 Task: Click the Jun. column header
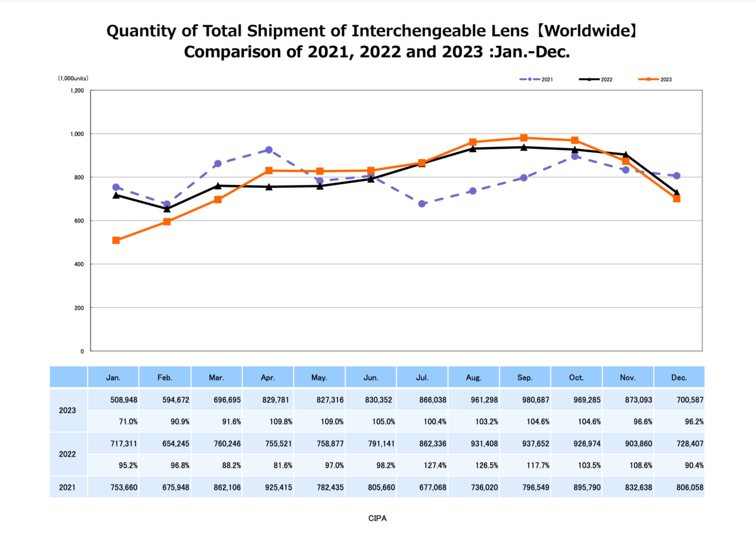[370, 378]
